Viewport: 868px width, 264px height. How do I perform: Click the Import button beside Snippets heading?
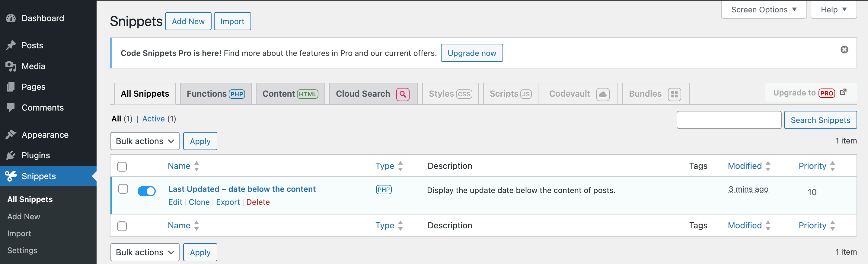(x=232, y=21)
